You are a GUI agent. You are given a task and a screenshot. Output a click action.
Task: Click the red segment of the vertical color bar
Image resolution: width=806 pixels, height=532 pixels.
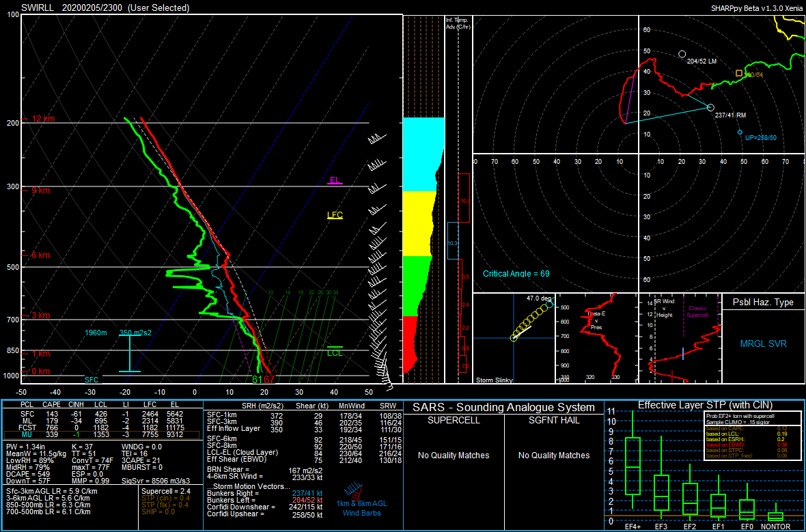coord(410,344)
